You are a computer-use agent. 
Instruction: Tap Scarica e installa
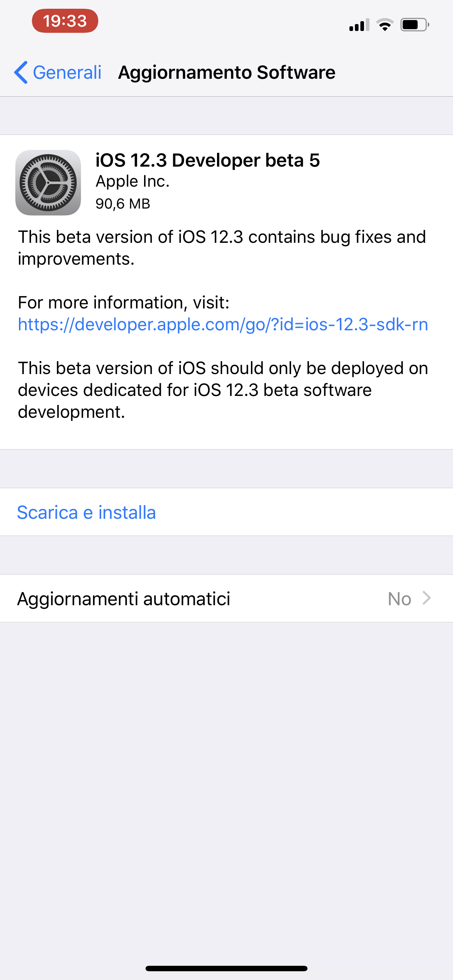(87, 513)
